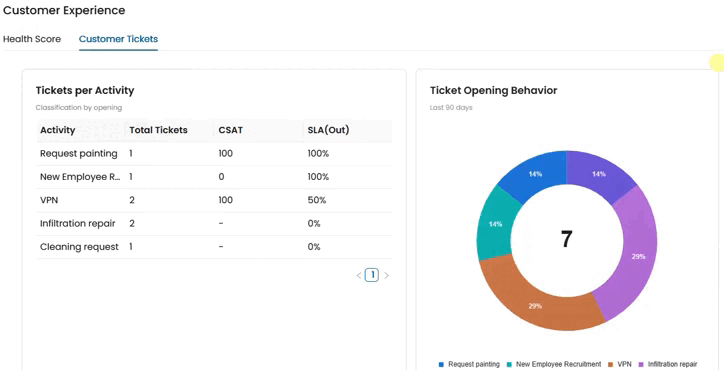Click the VPN row 50% SLA value
The height and width of the screenshot is (370, 724).
tap(317, 200)
